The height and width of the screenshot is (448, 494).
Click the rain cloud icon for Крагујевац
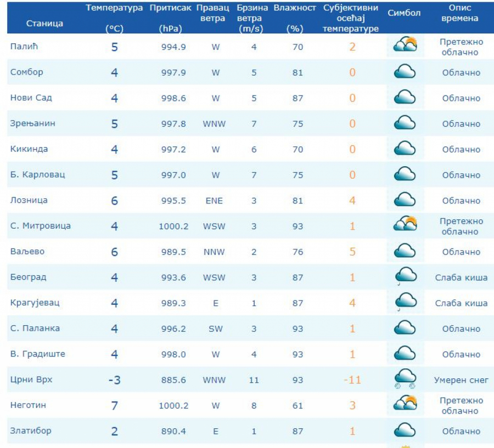[x=405, y=302]
